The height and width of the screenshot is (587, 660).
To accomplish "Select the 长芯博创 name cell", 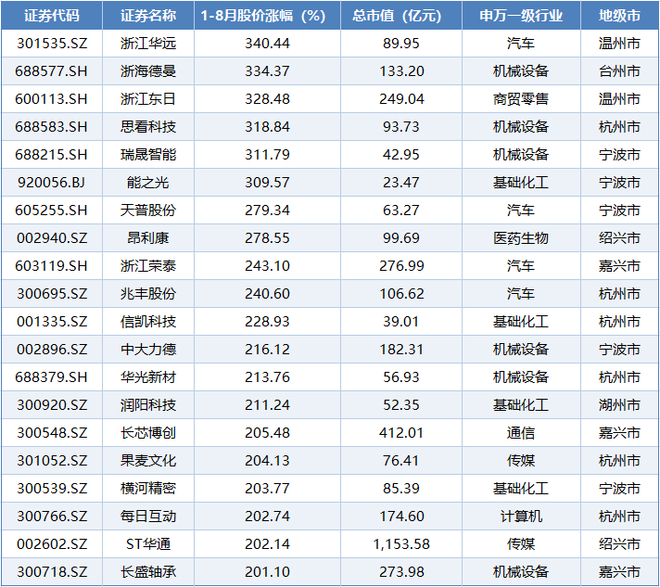I will point(148,433).
